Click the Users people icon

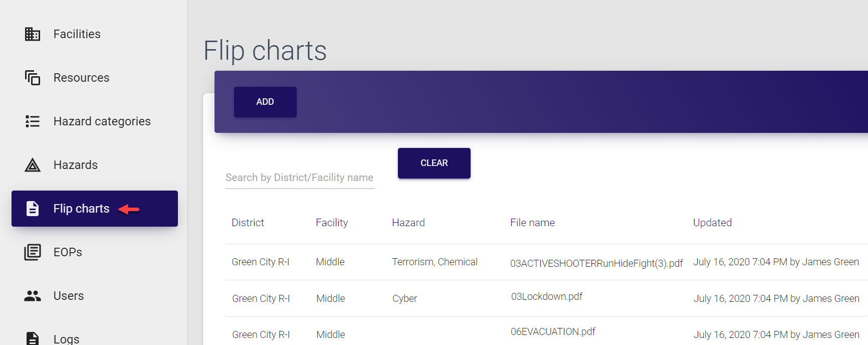[33, 296]
